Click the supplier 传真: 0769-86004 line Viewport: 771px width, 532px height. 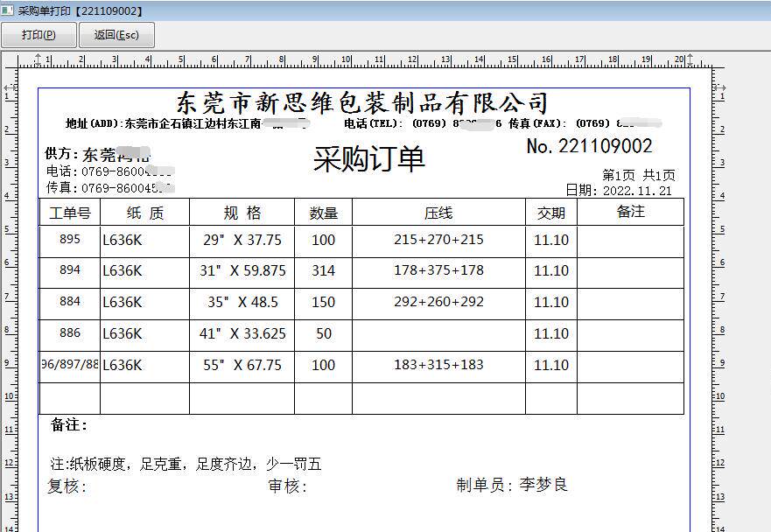pos(109,188)
